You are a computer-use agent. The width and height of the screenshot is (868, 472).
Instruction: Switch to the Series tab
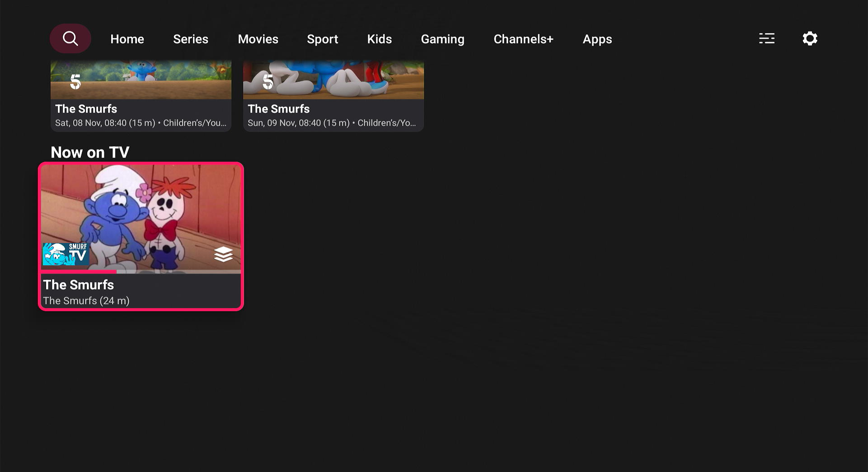click(x=191, y=39)
